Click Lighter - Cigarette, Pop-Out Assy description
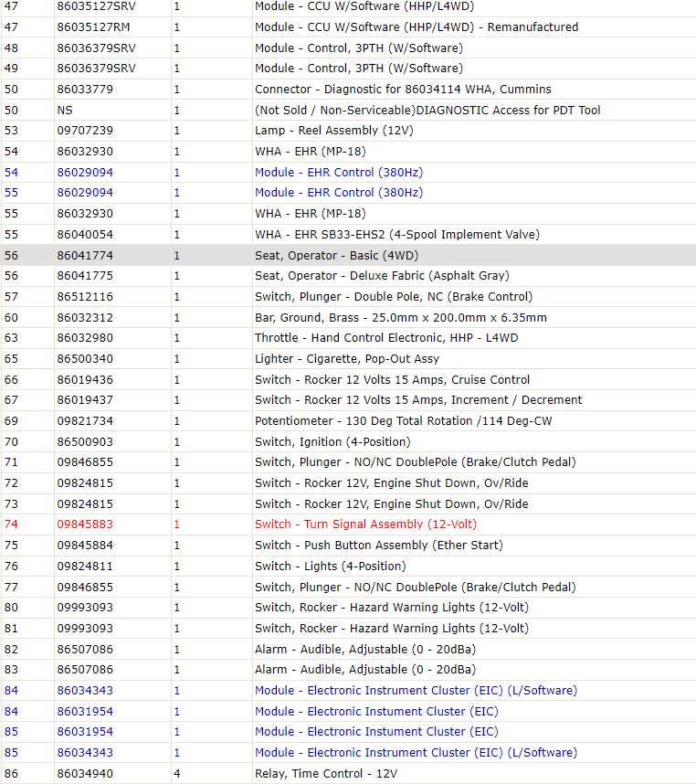This screenshot has height=784, width=696. [x=347, y=359]
